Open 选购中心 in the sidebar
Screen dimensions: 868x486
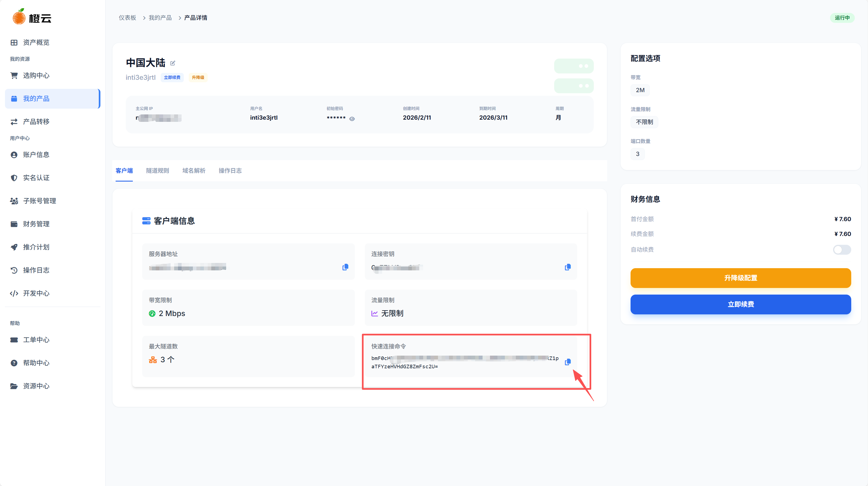[36, 75]
